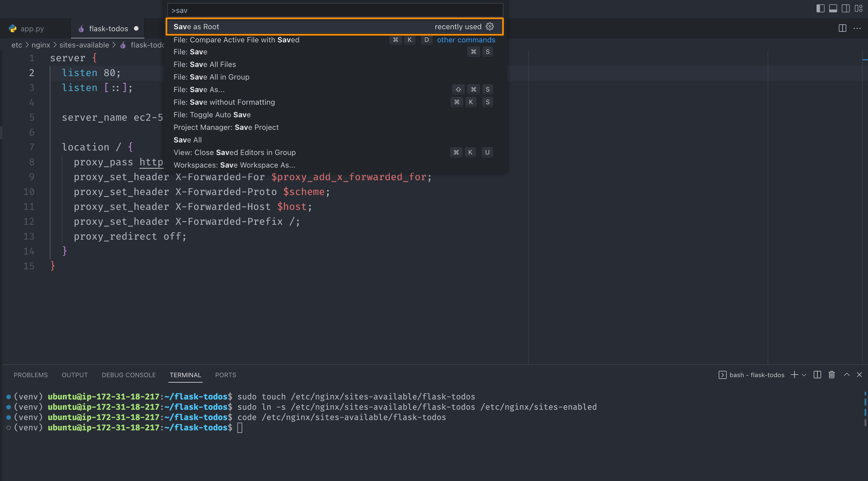Viewport: 868px width, 481px height.
Task: Choose View: Close Saved Editors in Group
Action: click(335, 152)
